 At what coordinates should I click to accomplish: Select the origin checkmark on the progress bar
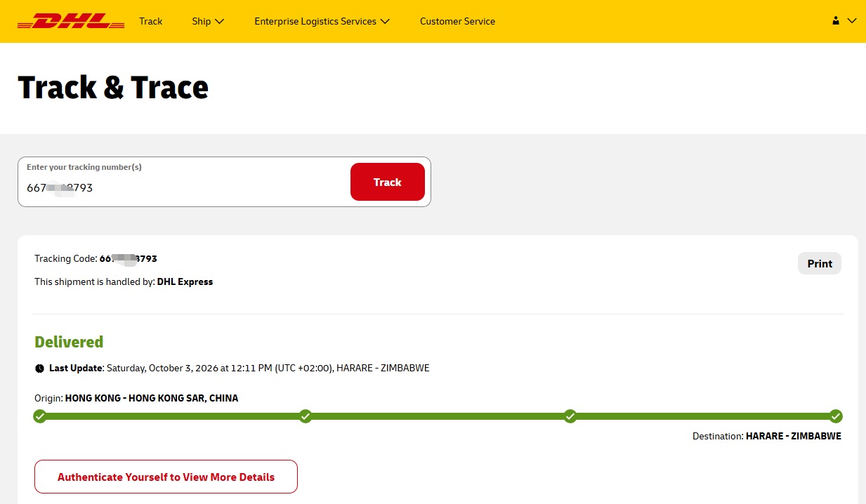[40, 416]
